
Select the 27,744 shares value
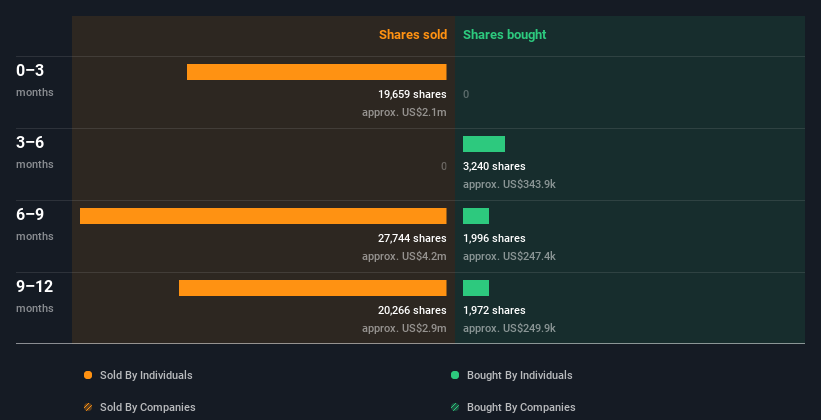click(412, 238)
